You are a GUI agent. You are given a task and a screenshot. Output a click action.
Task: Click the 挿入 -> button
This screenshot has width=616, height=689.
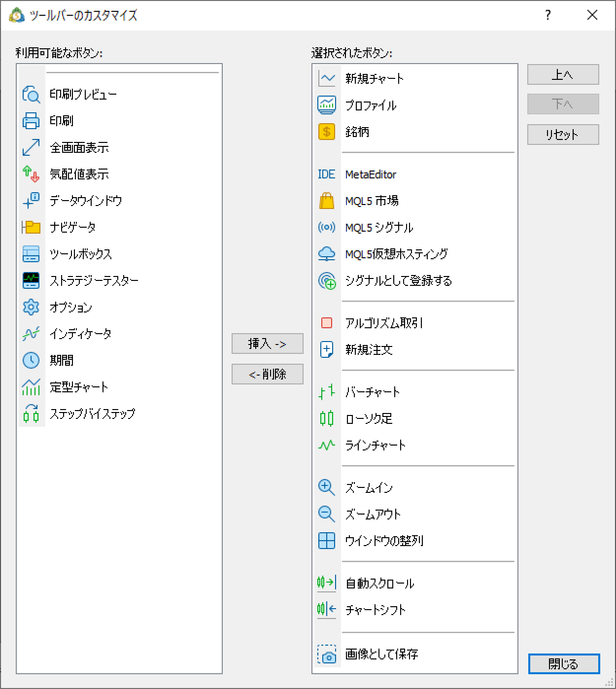tap(268, 344)
